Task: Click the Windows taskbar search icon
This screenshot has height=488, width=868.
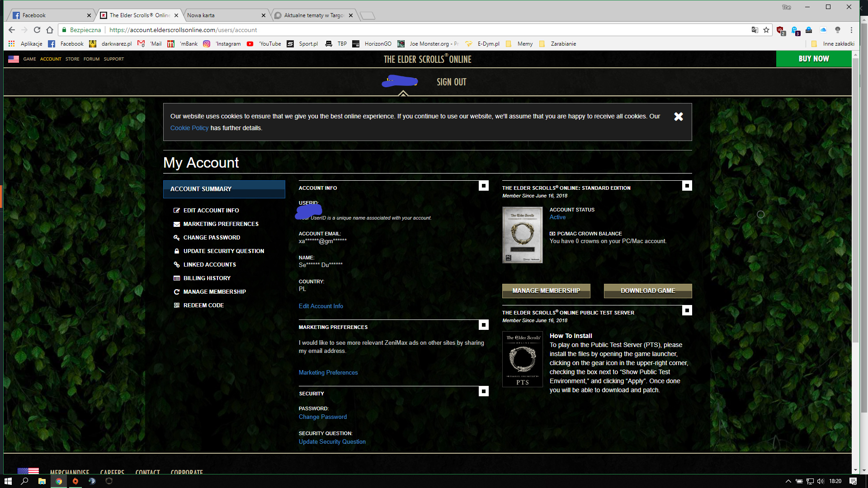Action: point(25,481)
